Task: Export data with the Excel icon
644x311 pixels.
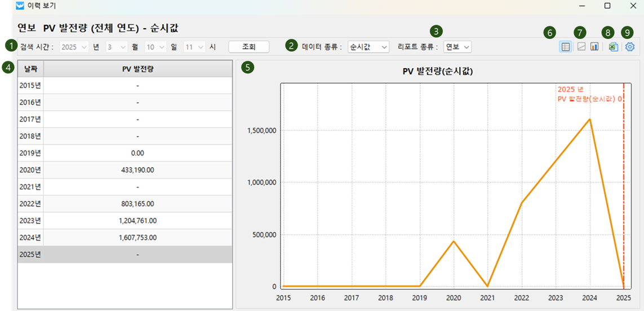Action: (613, 47)
